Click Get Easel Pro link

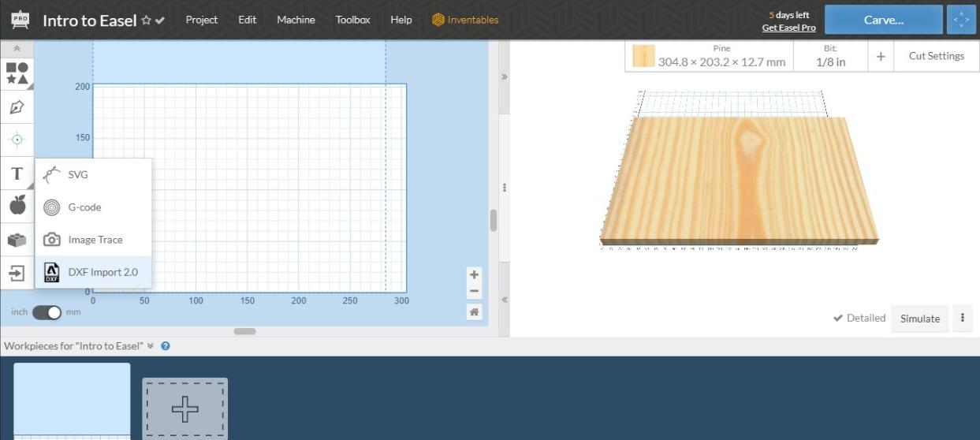pyautogui.click(x=788, y=28)
